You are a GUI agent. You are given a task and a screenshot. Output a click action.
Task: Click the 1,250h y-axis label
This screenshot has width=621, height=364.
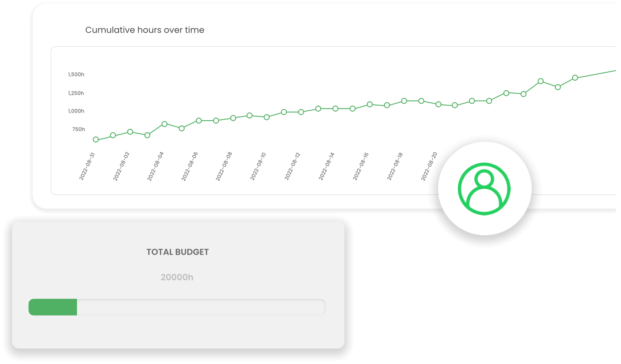[76, 93]
